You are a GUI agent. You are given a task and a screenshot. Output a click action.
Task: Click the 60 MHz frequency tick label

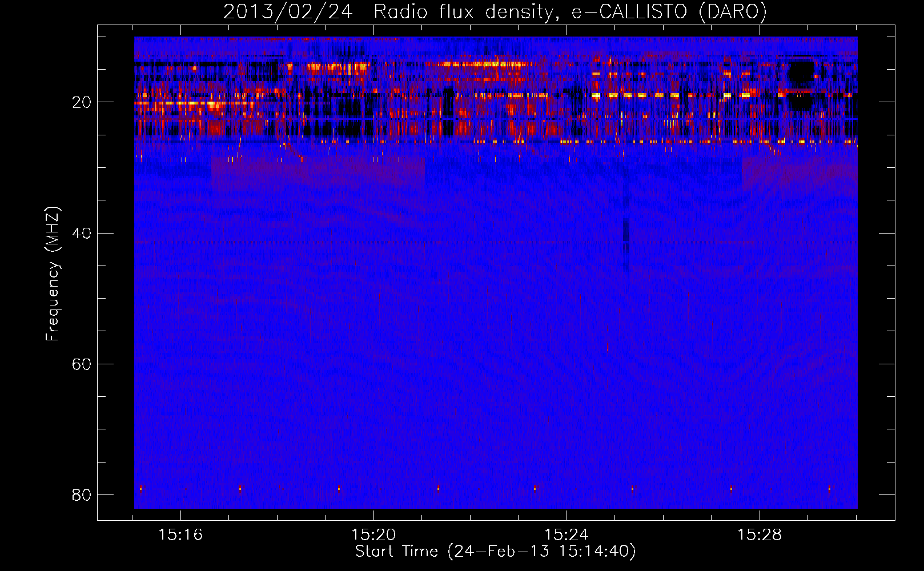[82, 364]
